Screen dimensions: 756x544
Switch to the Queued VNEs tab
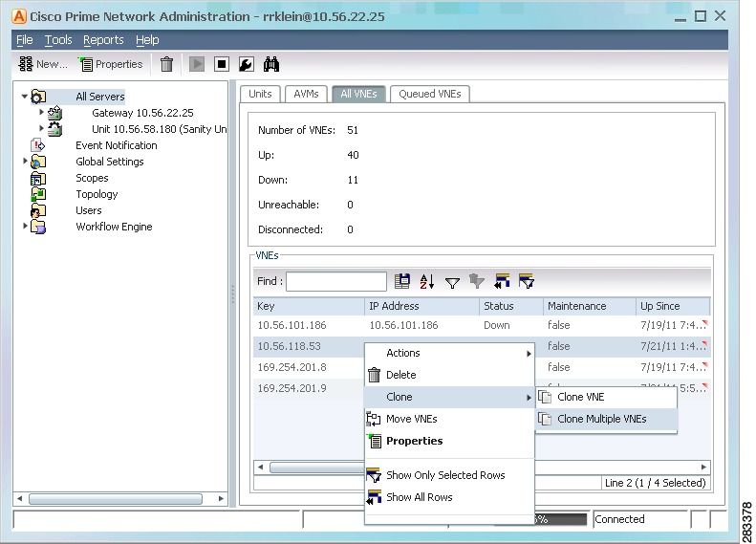tap(429, 94)
